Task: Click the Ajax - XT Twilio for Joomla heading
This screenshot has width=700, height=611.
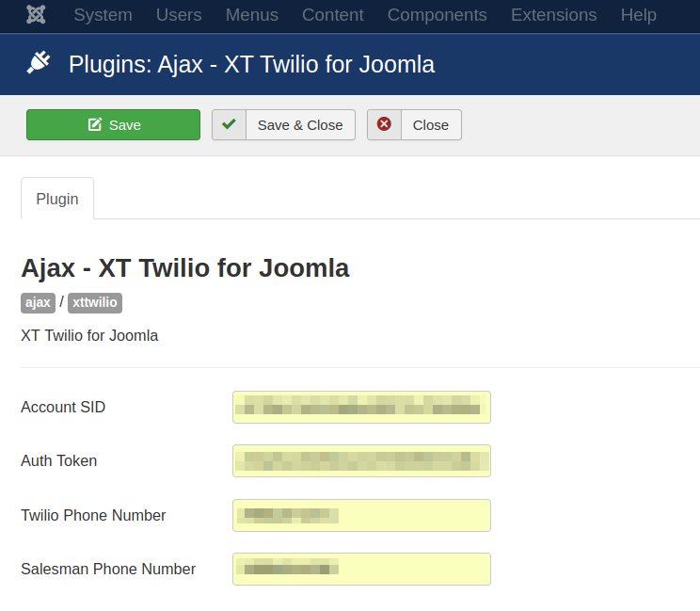Action: 184,268
